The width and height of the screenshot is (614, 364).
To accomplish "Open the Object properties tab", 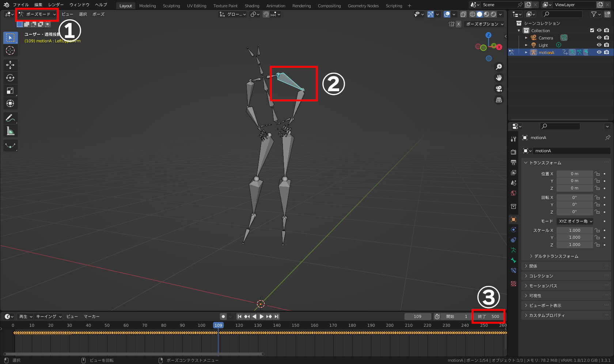I will click(x=513, y=219).
